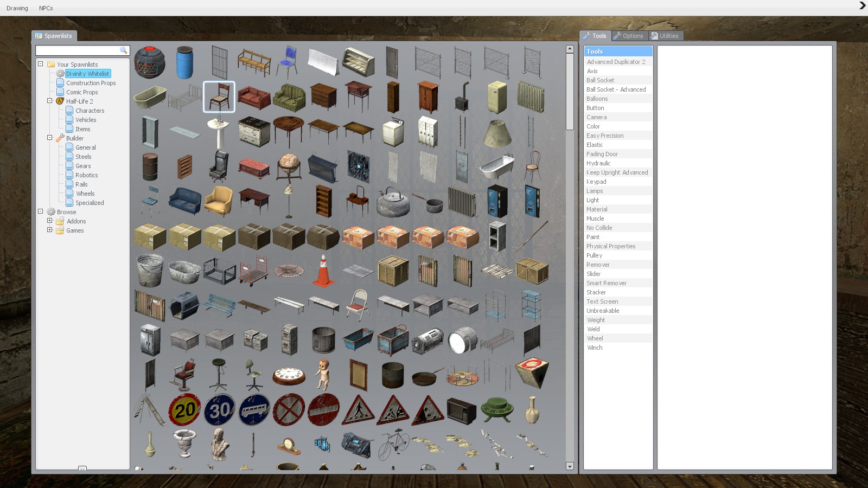The image size is (868, 488).
Task: Spawn the wooden park bench prop
Action: coord(254,62)
